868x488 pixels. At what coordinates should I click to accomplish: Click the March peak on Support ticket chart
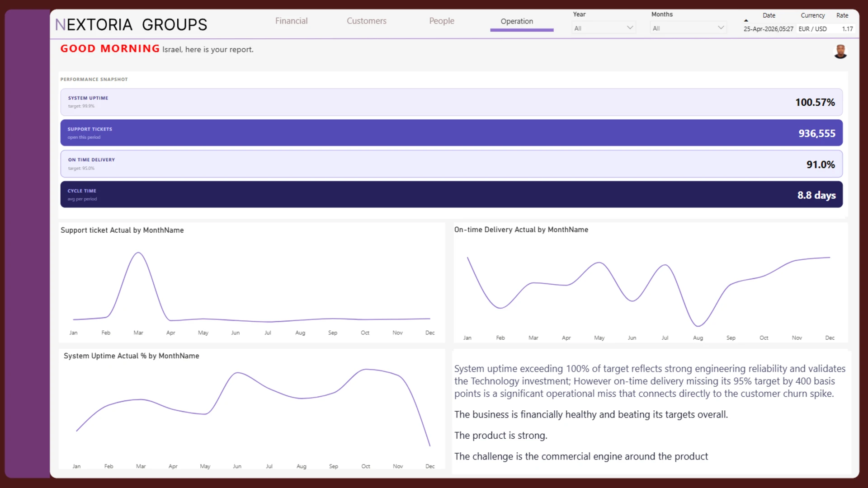[x=138, y=253]
